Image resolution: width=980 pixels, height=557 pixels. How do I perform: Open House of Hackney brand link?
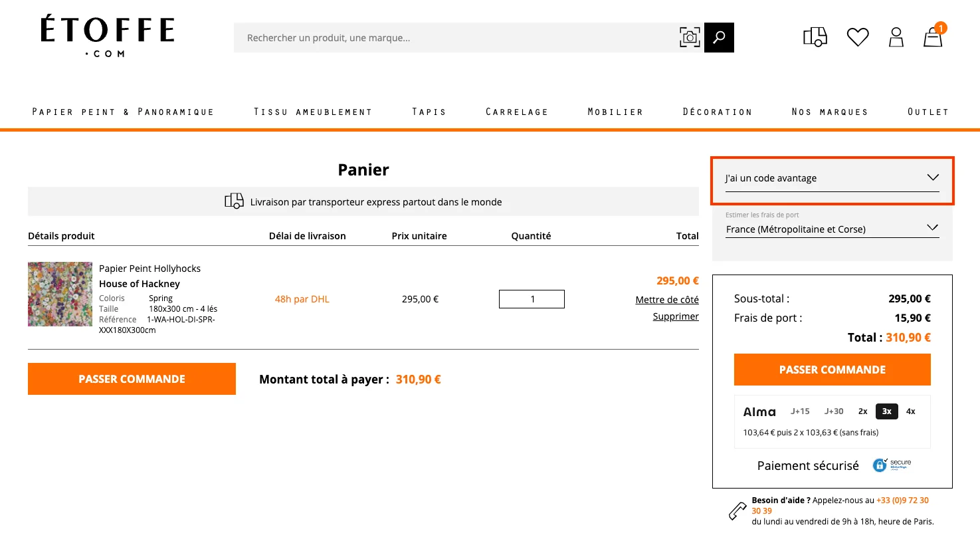tap(140, 284)
